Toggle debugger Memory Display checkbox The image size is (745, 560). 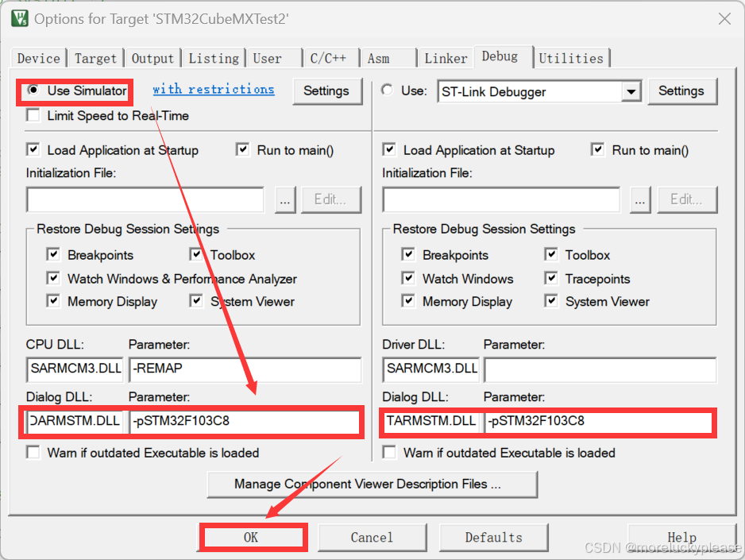tap(408, 301)
